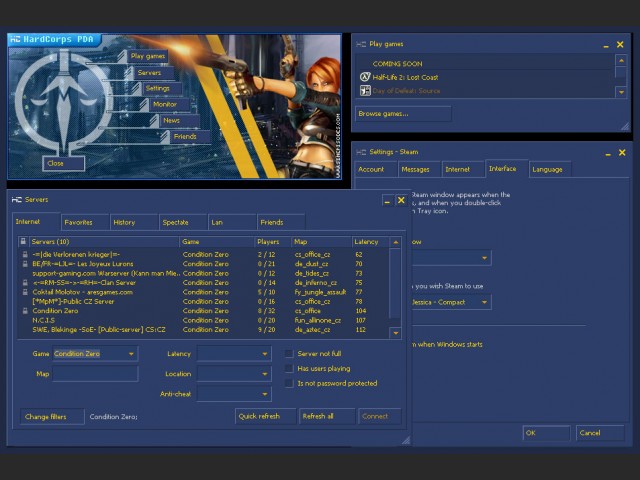This screenshot has height=480, width=640.
Task: Sort by Game column header
Action: coord(217,242)
